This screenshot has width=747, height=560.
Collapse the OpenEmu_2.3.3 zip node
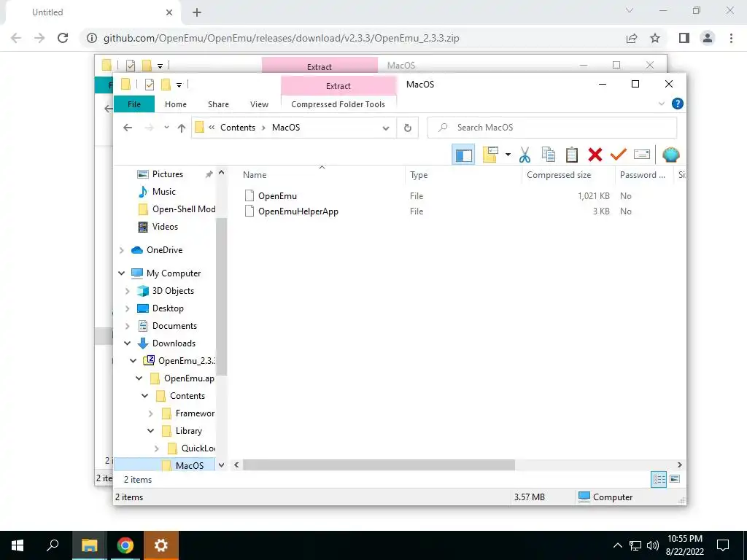point(133,361)
